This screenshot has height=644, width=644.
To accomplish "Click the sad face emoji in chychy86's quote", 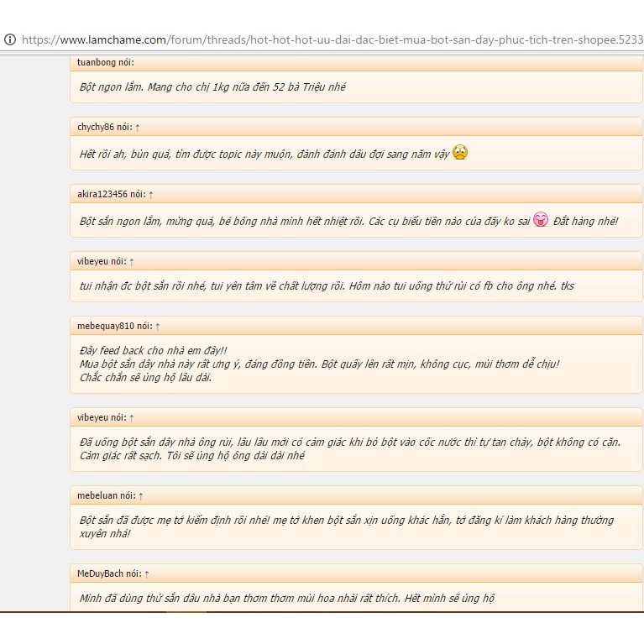I will [459, 153].
